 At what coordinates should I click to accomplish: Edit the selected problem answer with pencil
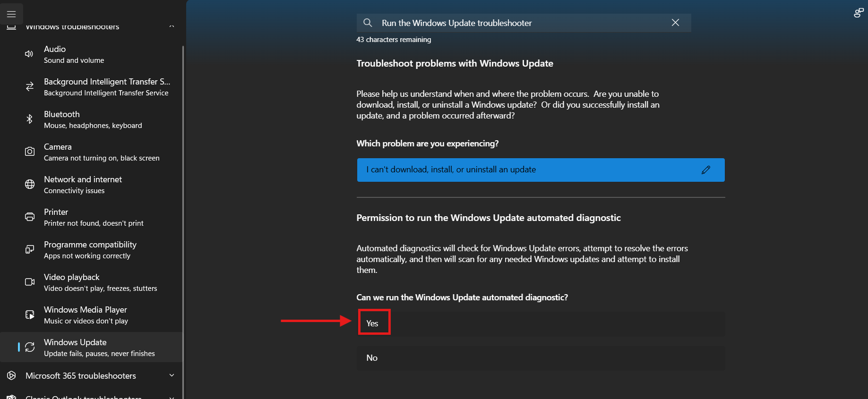[x=706, y=170]
